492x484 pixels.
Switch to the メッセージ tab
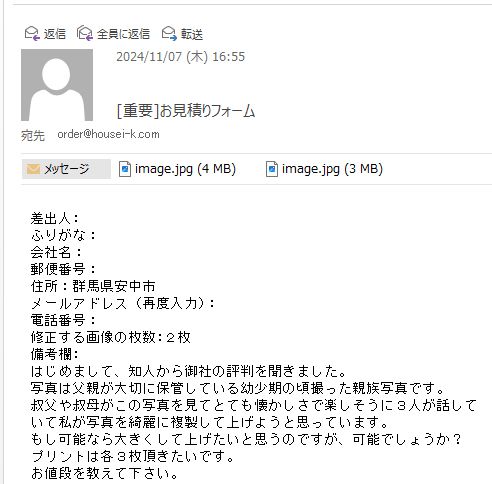click(66, 169)
